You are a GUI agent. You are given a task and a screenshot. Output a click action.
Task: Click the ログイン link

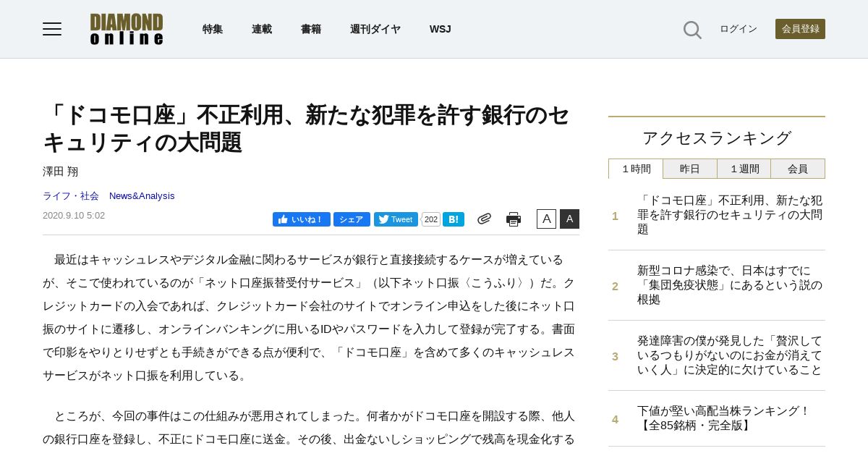tap(739, 29)
